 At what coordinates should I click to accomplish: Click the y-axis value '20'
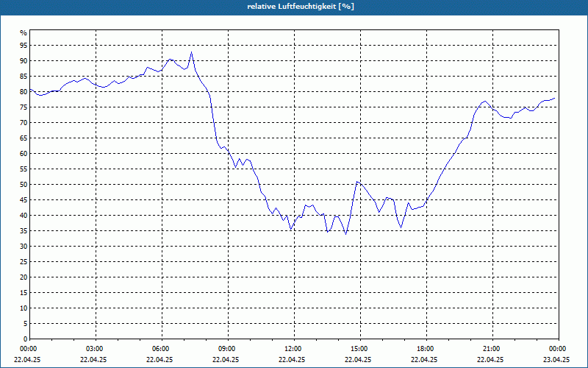(24, 277)
